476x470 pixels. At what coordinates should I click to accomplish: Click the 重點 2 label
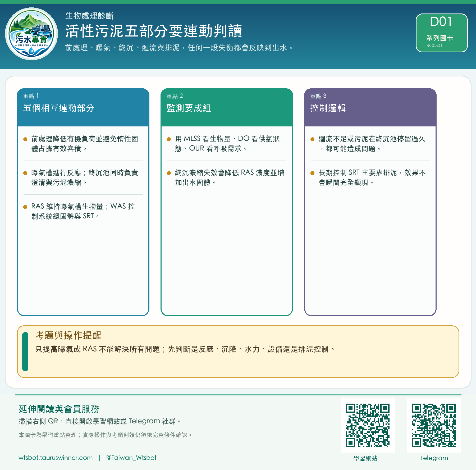(175, 96)
